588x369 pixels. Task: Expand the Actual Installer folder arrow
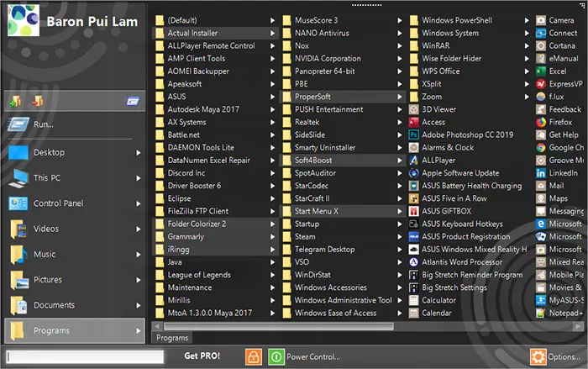(273, 33)
